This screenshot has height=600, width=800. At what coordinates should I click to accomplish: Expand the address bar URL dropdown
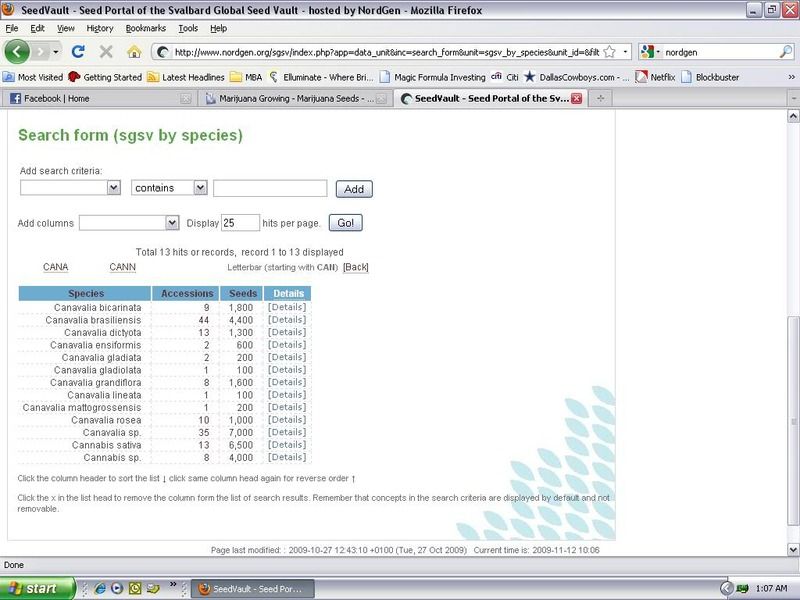click(624, 52)
